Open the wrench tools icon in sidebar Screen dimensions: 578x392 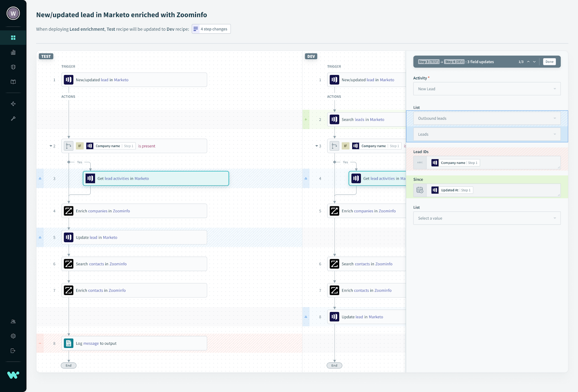[x=13, y=118]
